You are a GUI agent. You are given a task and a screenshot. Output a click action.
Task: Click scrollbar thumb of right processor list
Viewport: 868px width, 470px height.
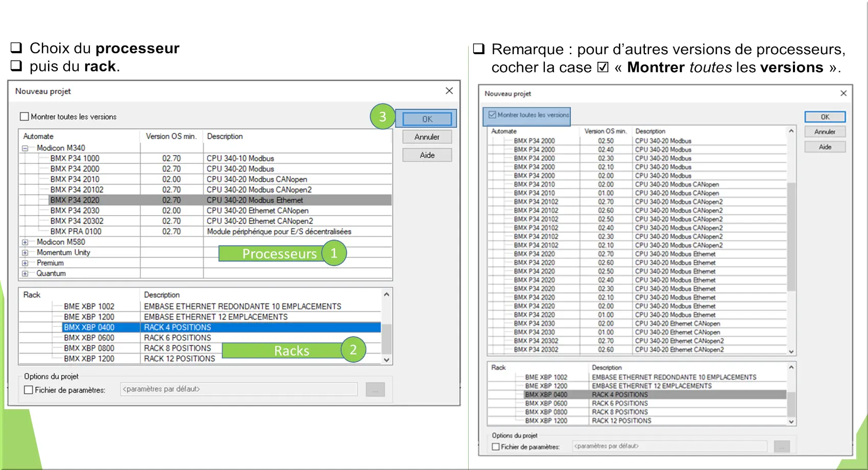click(791, 236)
